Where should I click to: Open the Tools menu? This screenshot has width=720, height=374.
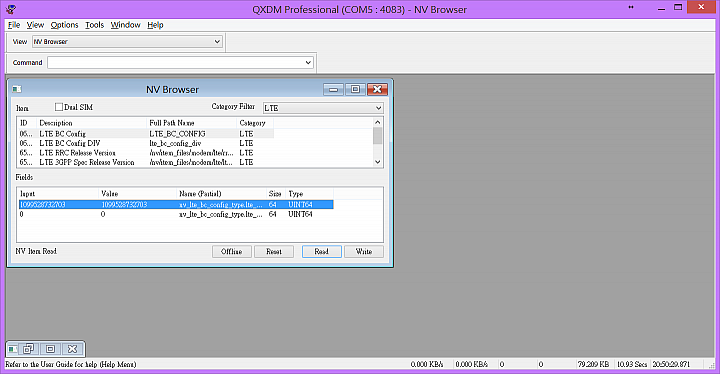pos(95,25)
